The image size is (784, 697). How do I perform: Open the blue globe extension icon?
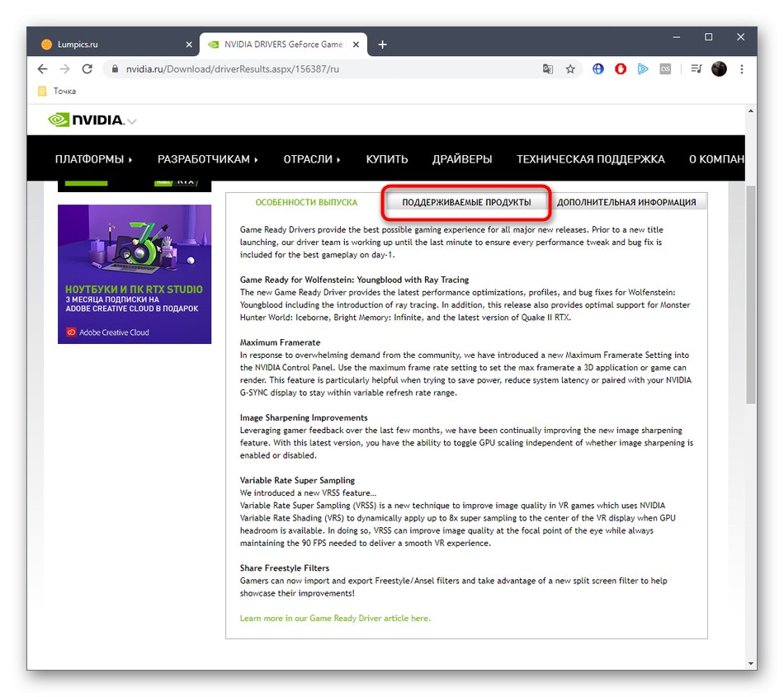tap(598, 69)
